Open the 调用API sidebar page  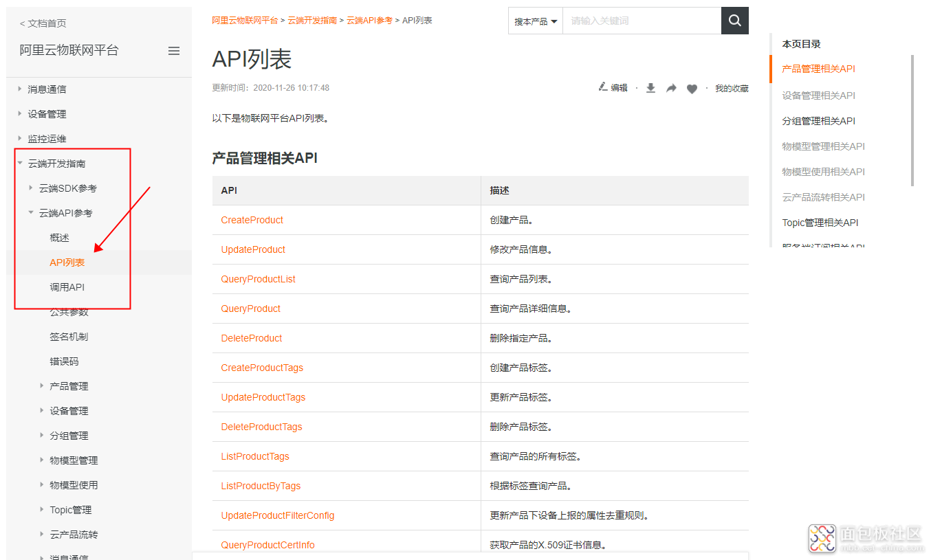point(67,287)
